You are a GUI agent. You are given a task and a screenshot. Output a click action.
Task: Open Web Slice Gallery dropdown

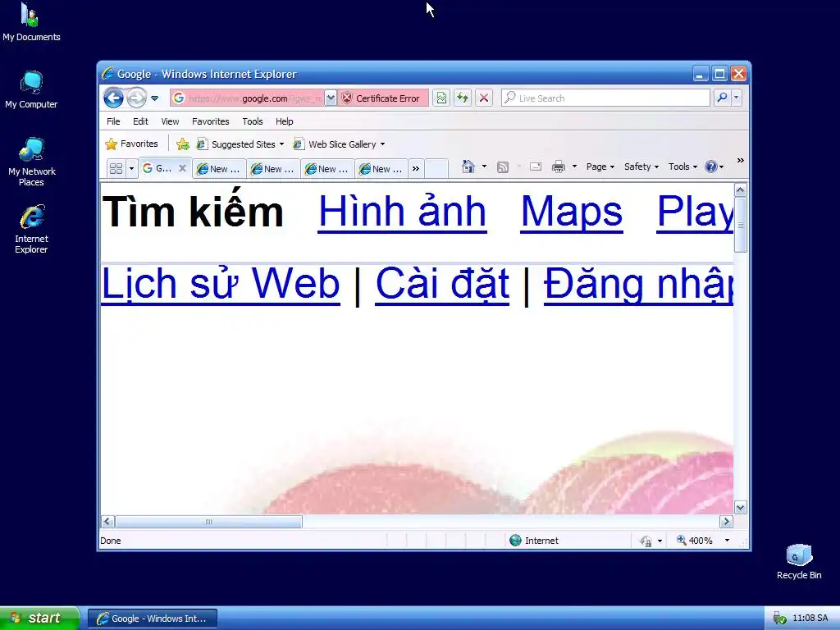pyautogui.click(x=339, y=144)
